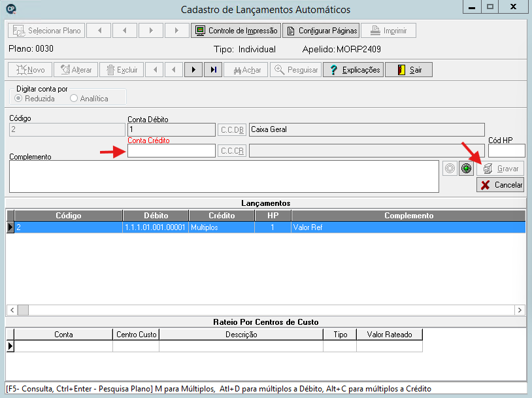
Task: Click the Tipo column header
Action: tap(340, 335)
